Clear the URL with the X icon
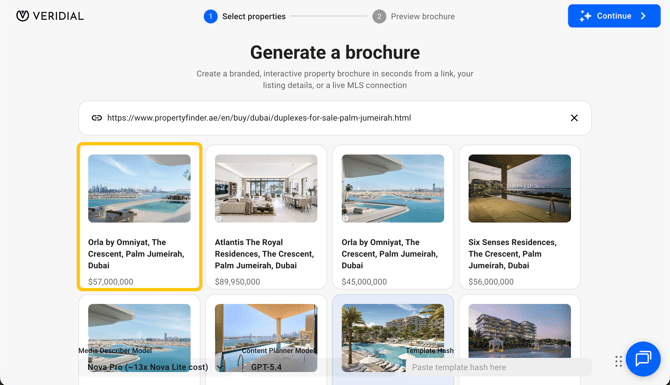The image size is (670, 385). pos(574,118)
